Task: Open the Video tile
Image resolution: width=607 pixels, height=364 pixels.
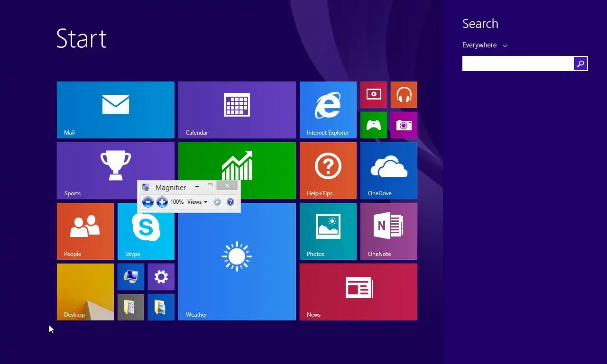Action: coord(374,95)
